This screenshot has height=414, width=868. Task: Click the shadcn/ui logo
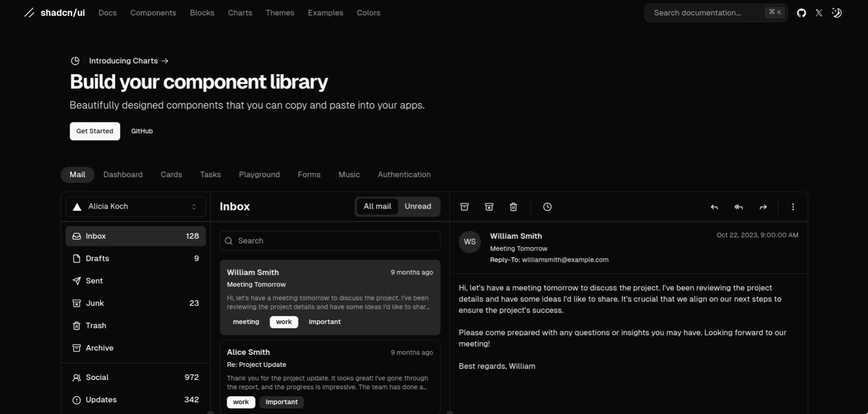point(55,13)
